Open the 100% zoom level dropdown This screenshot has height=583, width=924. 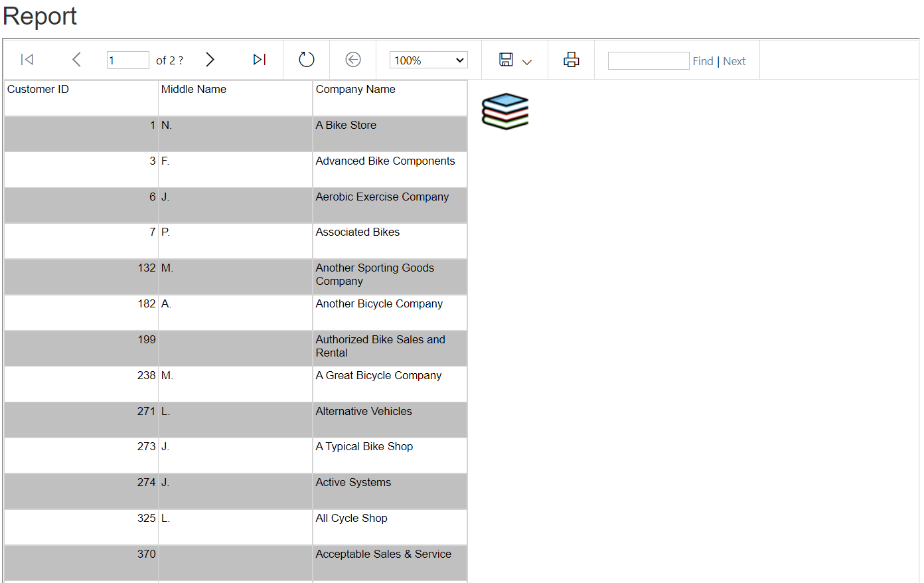click(x=428, y=60)
